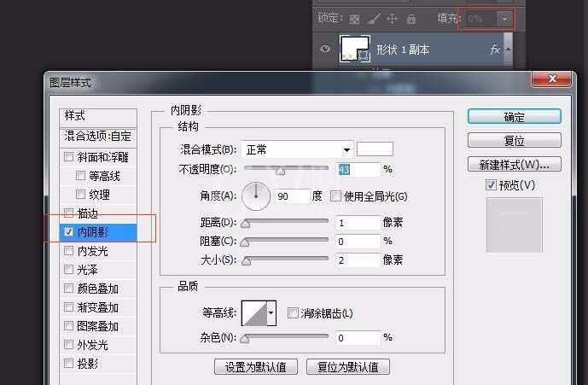Toggle 使用全局光 global light checkbox
This screenshot has height=385, width=588.
tap(335, 195)
